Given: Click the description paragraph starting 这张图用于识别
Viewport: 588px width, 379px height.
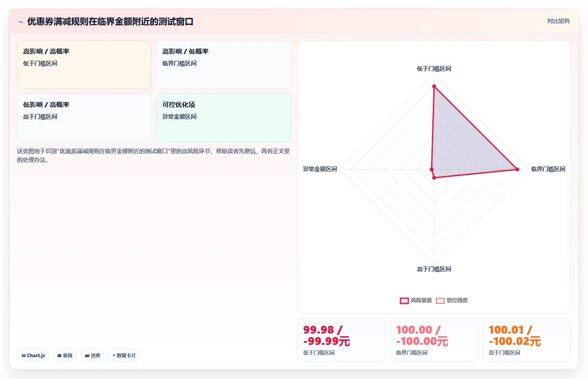Looking at the screenshot, I should 153,155.
